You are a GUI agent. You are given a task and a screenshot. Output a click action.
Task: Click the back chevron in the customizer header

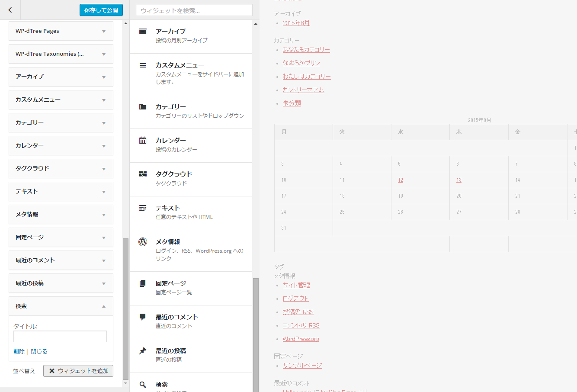coord(10,10)
